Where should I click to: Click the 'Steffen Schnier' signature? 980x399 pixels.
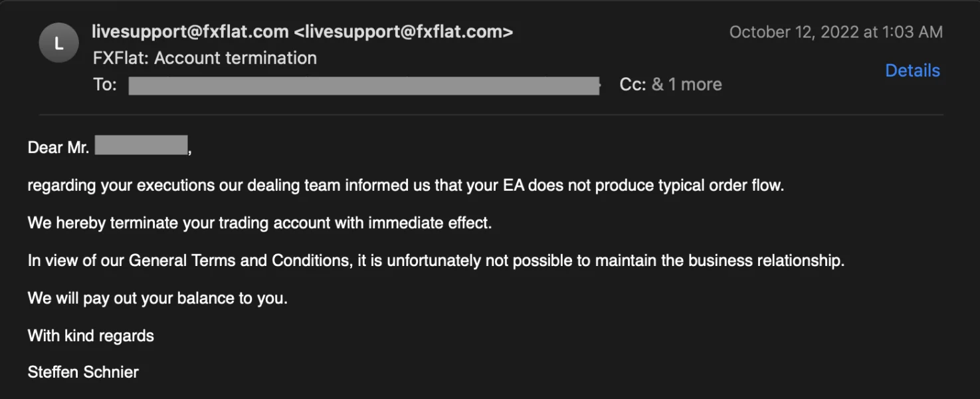[x=83, y=372]
